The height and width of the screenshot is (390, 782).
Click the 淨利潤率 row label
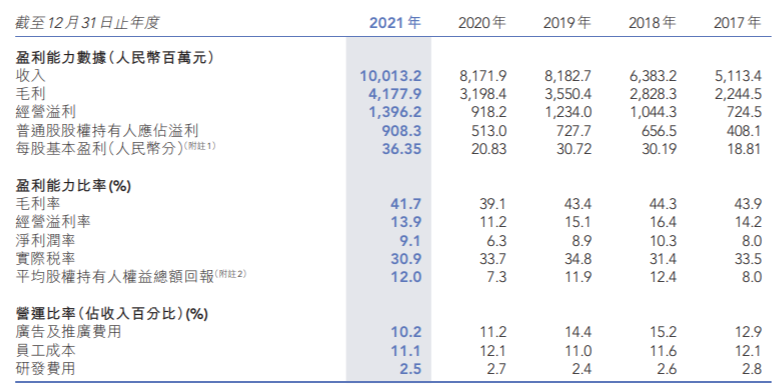point(46,240)
